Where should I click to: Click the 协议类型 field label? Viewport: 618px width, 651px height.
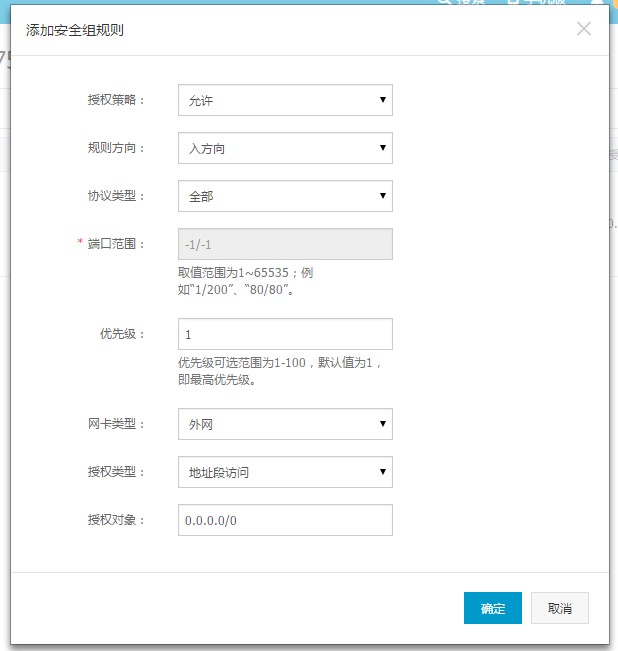[x=116, y=196]
